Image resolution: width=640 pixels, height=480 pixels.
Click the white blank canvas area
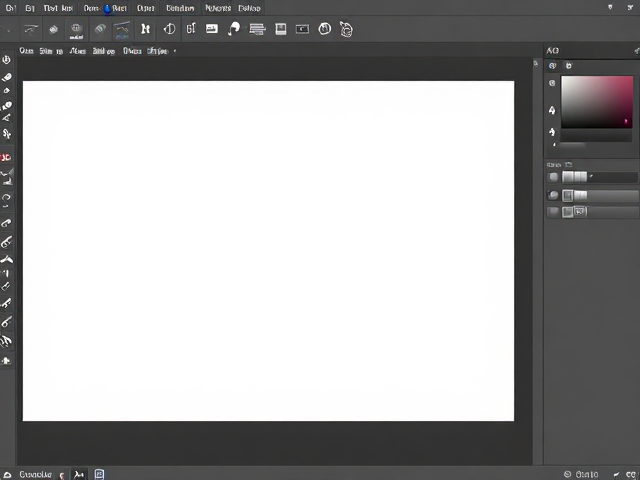pyautogui.click(x=268, y=251)
